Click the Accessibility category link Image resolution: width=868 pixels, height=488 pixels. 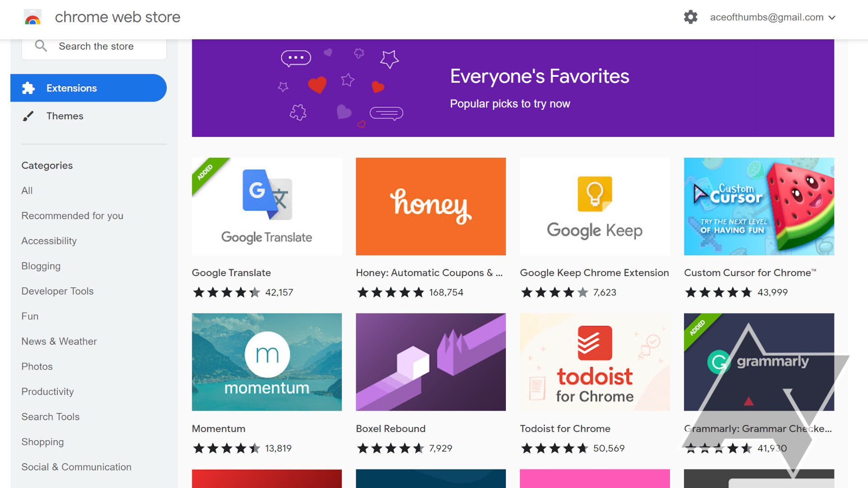(x=49, y=241)
